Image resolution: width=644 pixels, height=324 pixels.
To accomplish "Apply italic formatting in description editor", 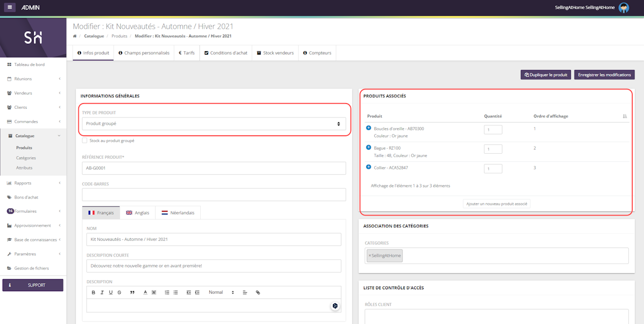I will coord(102,293).
